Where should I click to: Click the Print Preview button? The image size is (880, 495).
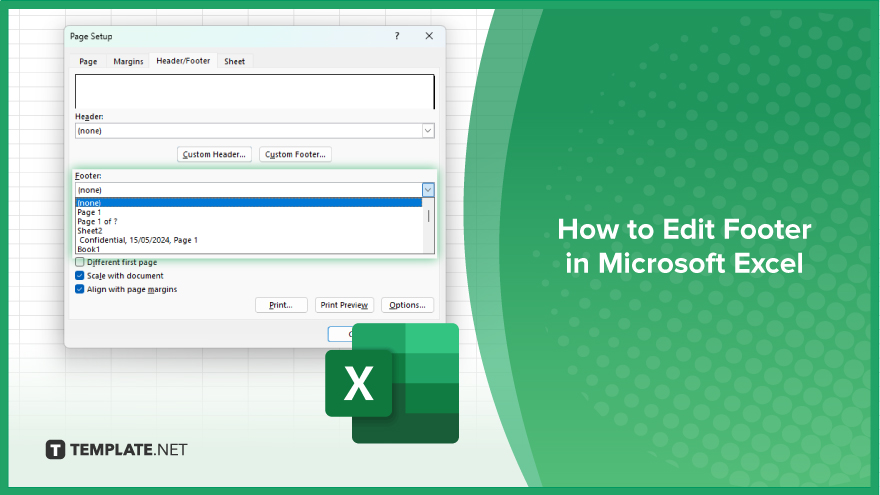coord(344,305)
